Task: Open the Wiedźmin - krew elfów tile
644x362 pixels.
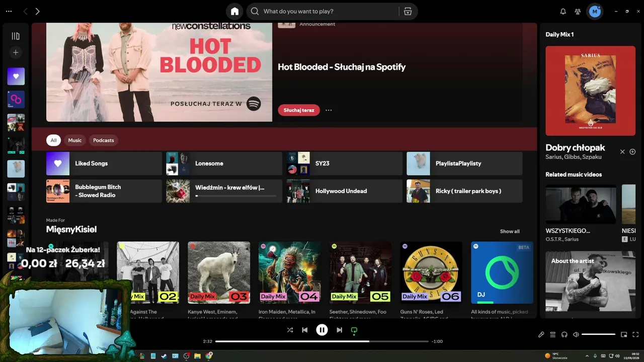Action: tap(224, 191)
